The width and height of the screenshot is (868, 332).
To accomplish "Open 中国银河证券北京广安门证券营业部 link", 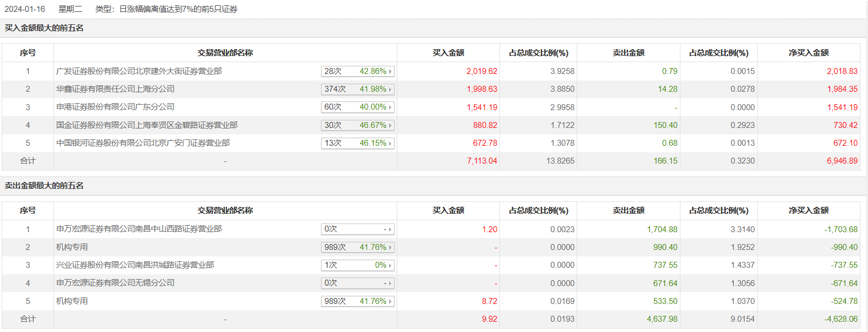I will coord(143,143).
